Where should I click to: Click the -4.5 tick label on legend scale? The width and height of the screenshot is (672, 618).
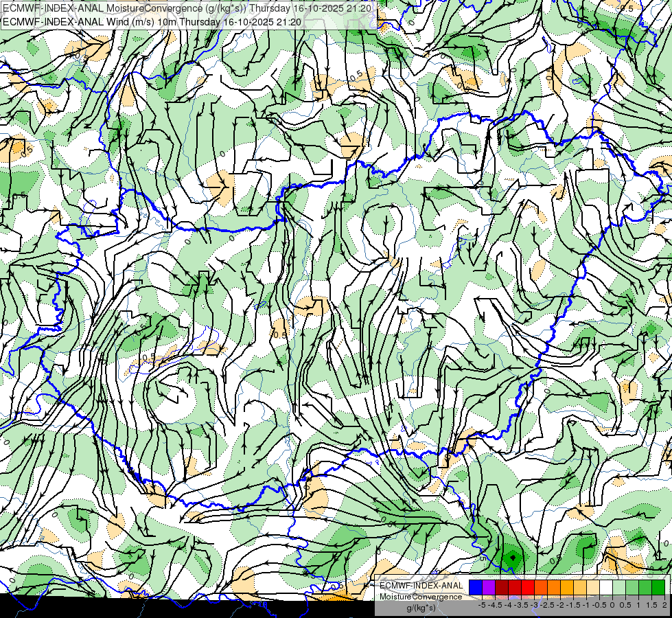(495, 605)
